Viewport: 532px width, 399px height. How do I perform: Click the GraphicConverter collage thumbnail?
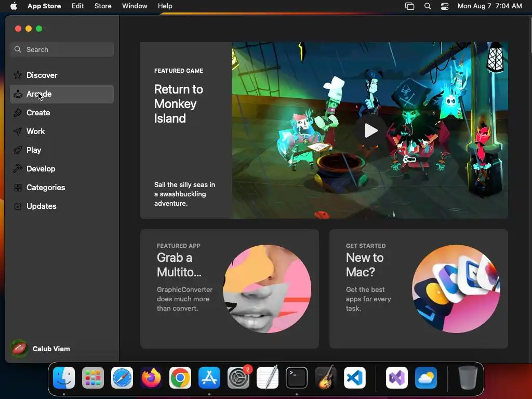(267, 289)
